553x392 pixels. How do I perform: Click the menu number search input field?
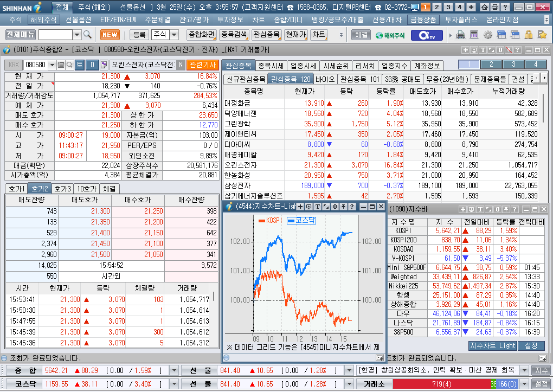coord(55,35)
